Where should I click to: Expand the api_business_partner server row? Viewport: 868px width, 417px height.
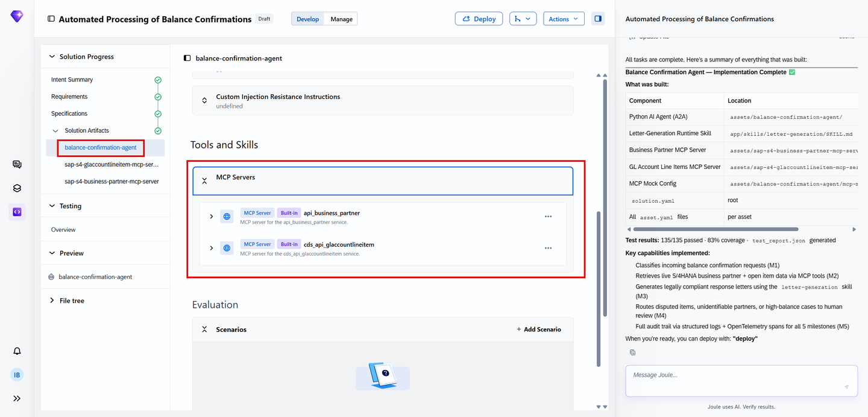(x=211, y=216)
